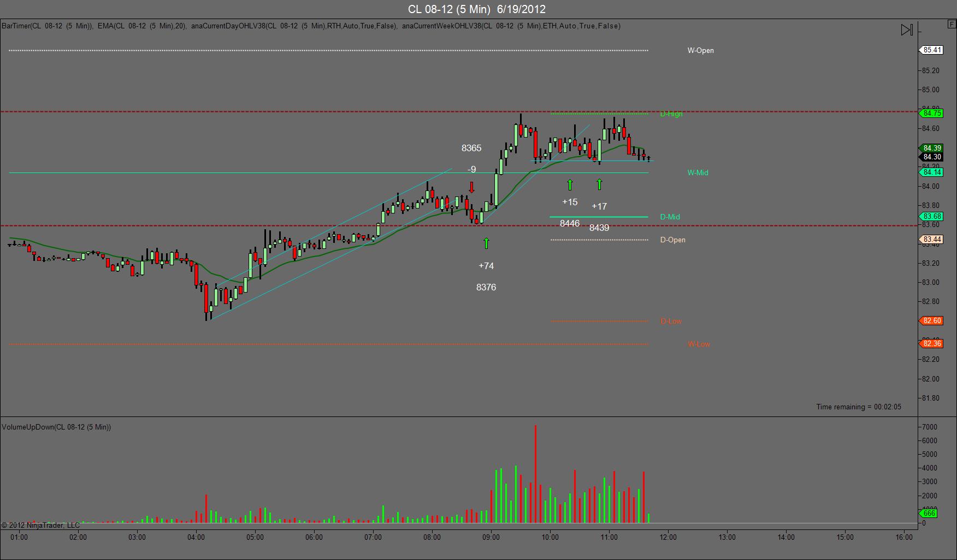This screenshot has width=957, height=560.
Task: Click the small F button at top right
Action: [x=951, y=24]
